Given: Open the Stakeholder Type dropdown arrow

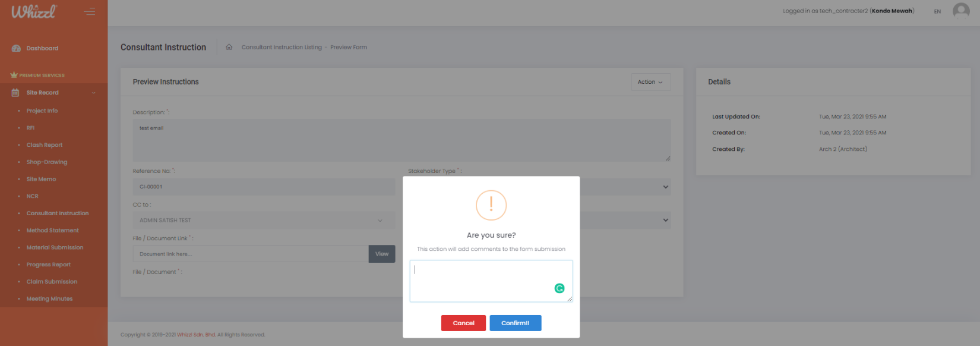Looking at the screenshot, I should click(665, 187).
